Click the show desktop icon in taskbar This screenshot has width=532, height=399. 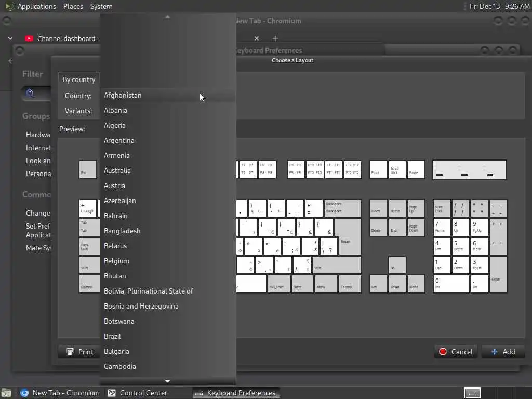pyautogui.click(x=6, y=393)
